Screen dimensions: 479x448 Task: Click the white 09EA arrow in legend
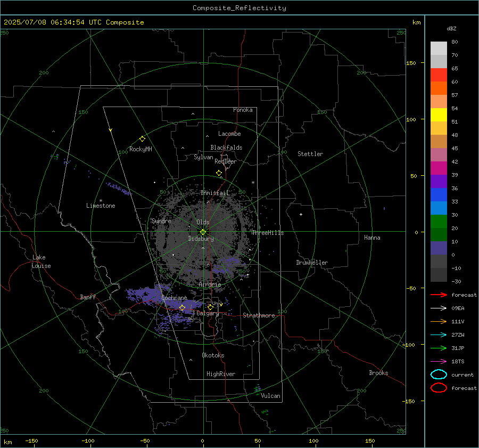[439, 308]
